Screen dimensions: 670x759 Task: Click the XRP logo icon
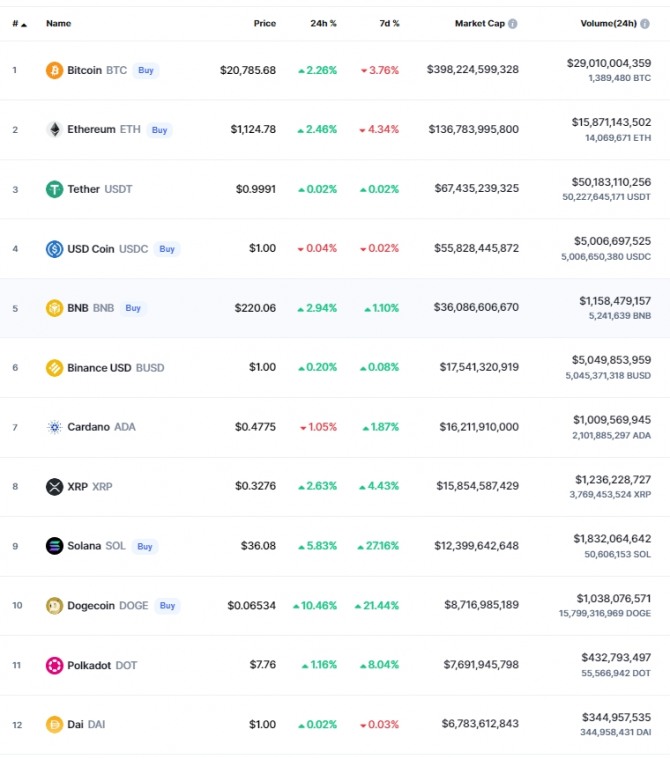54,487
